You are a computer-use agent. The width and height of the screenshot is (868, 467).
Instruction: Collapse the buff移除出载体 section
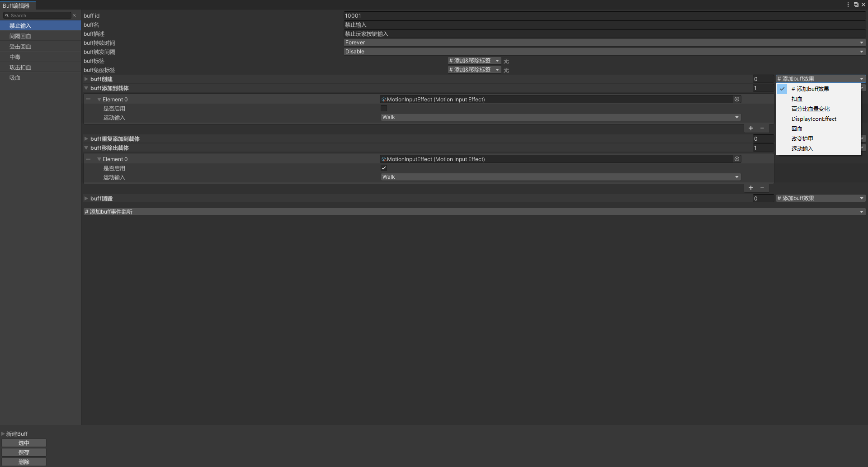point(86,148)
